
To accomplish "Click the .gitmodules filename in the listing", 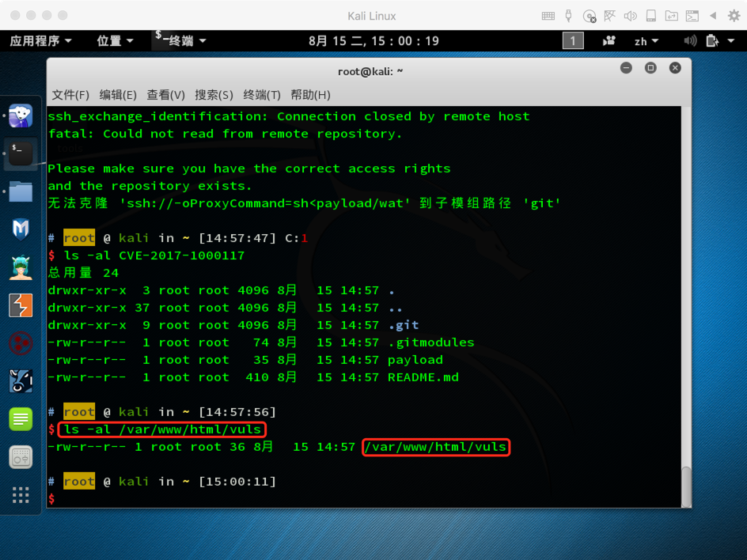I will [430, 342].
